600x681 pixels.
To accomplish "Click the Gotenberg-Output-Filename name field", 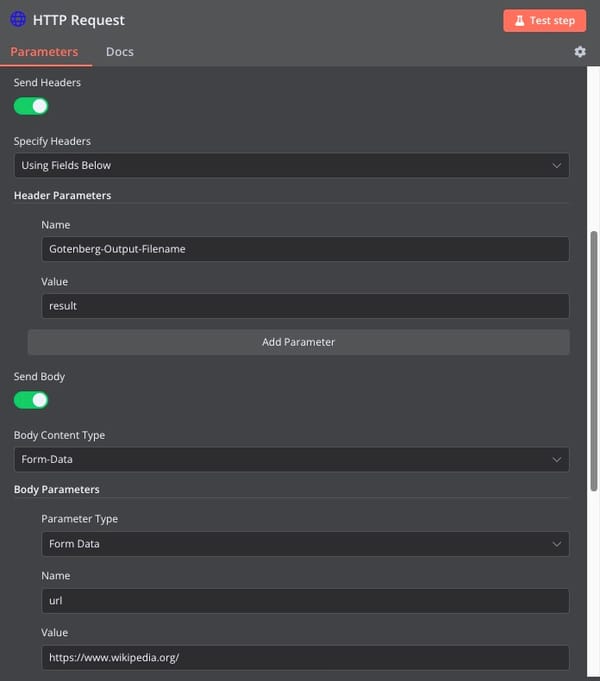I will [305, 249].
